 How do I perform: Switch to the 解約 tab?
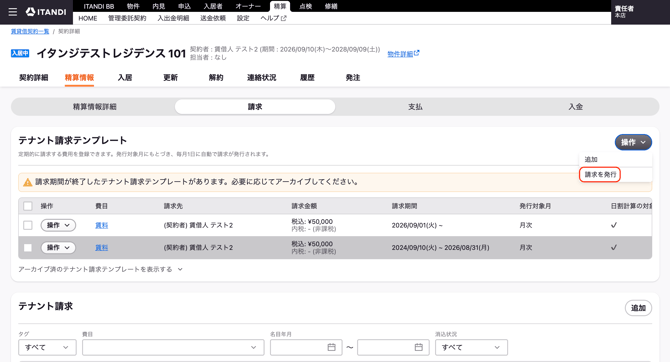tap(216, 78)
